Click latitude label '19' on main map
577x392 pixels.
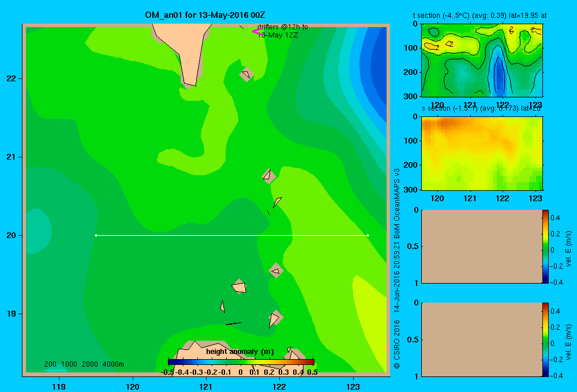(x=12, y=314)
